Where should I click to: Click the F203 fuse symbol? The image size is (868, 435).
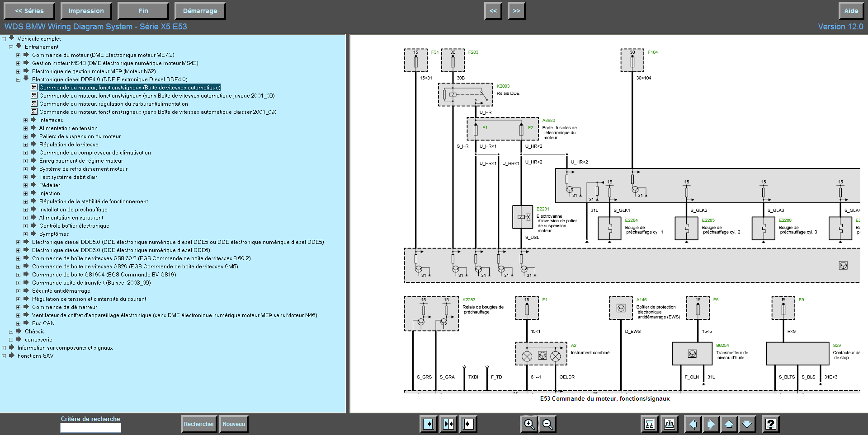click(x=453, y=61)
